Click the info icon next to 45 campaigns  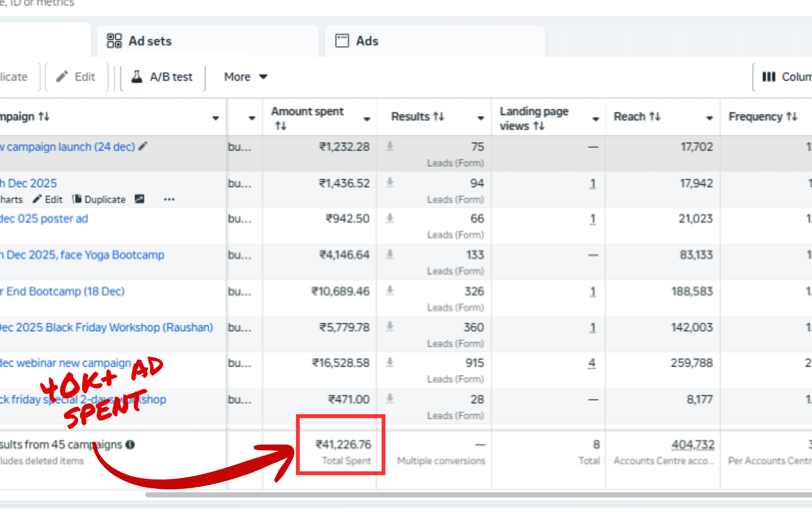(130, 444)
